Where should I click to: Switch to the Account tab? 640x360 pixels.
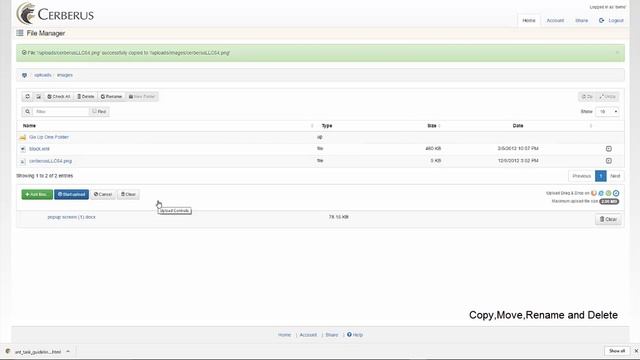click(x=555, y=20)
